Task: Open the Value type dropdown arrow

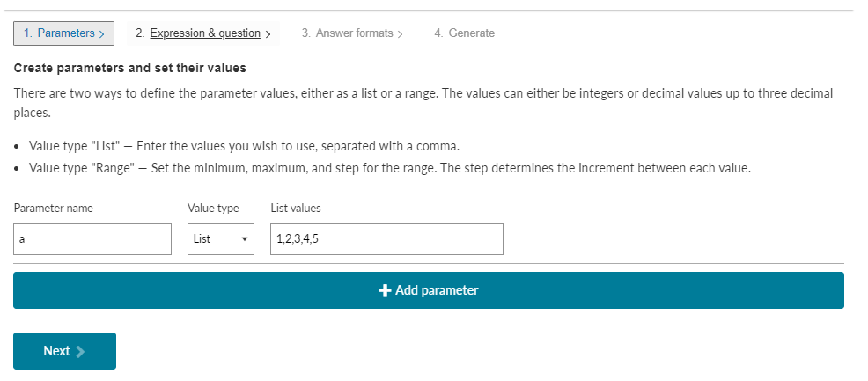Action: click(x=243, y=239)
